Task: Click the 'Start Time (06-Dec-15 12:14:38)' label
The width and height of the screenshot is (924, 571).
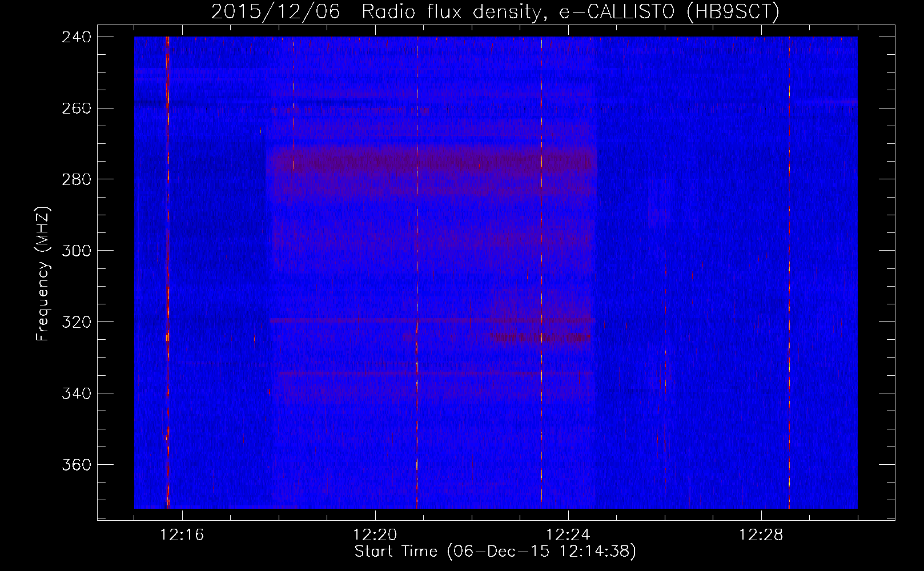Action: pos(495,552)
